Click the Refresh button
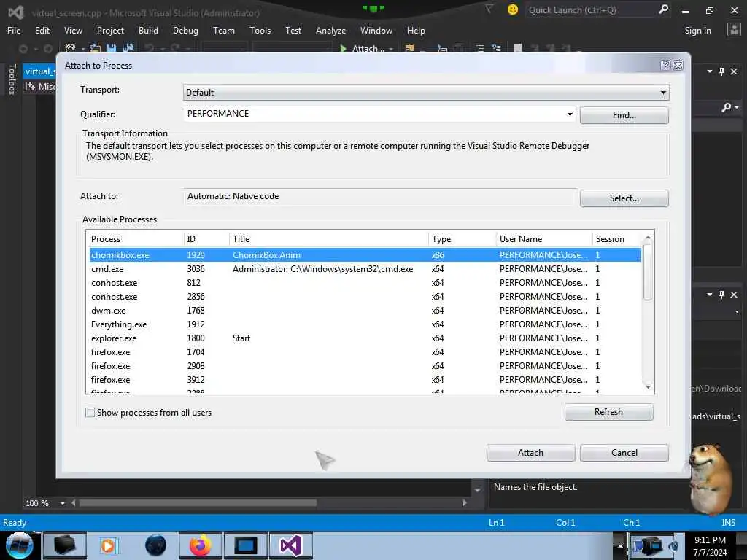Screen dimensions: 747x560 (608, 412)
